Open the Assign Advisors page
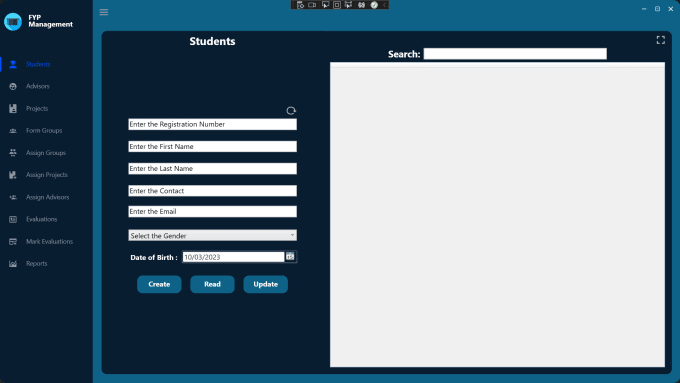Image resolution: width=680 pixels, height=383 pixels. click(x=47, y=197)
